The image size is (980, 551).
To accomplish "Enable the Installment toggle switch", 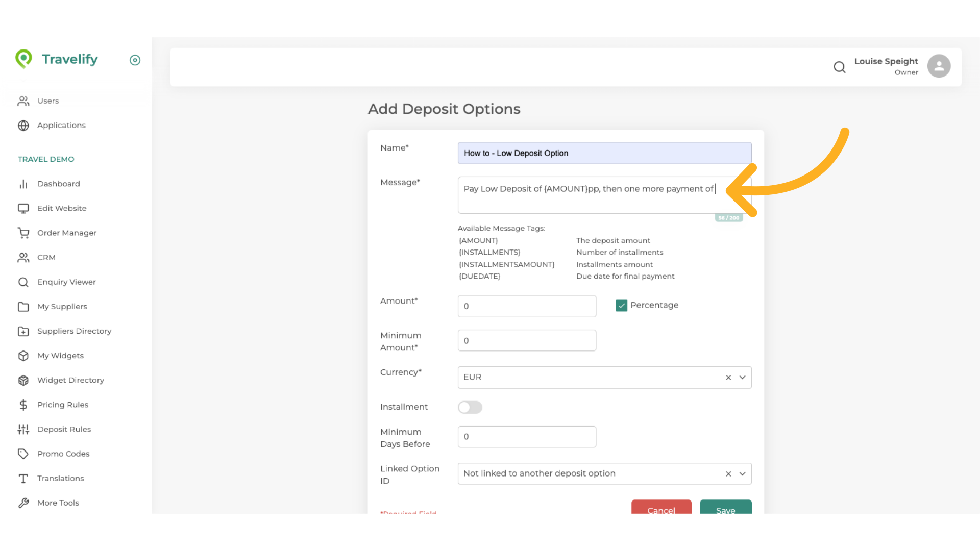I will [470, 407].
